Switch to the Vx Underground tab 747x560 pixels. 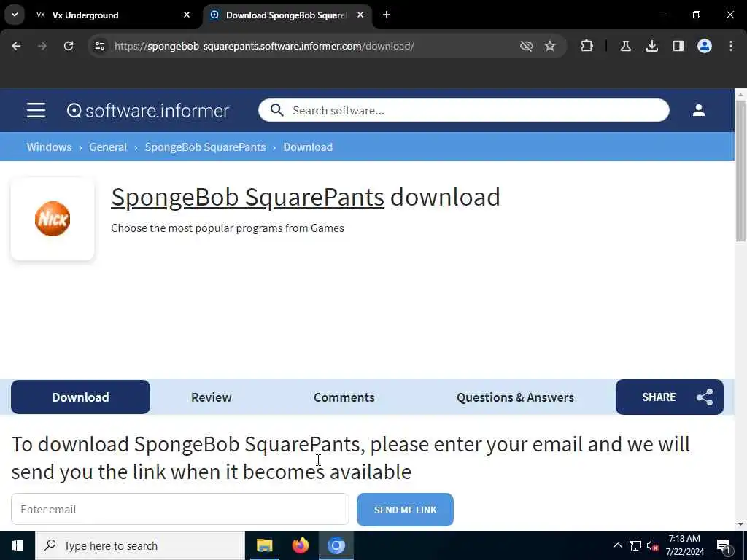tap(112, 15)
